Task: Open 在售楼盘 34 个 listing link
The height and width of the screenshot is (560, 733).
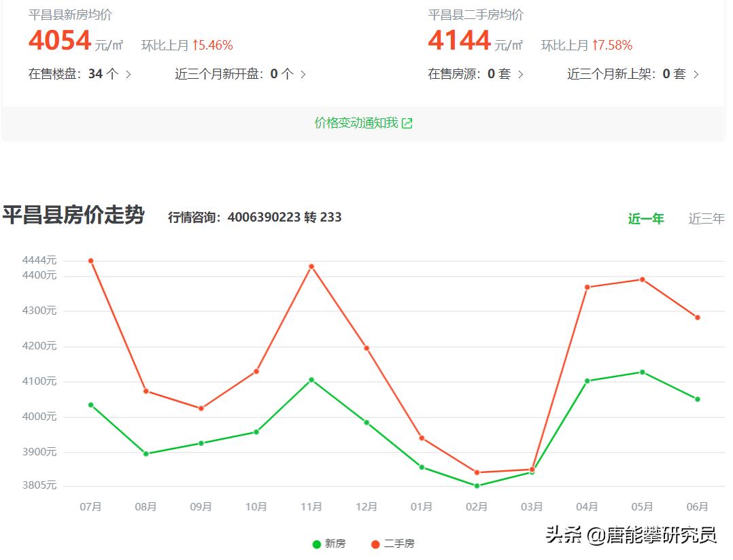Action: tap(80, 74)
